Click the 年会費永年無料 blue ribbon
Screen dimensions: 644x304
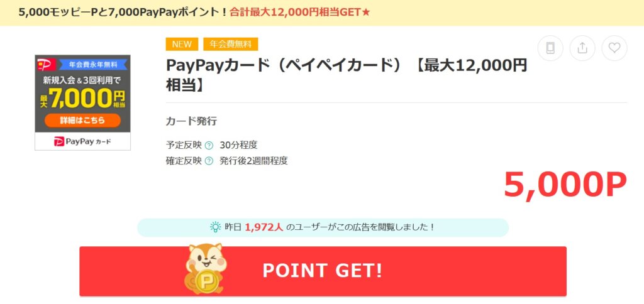(93, 65)
